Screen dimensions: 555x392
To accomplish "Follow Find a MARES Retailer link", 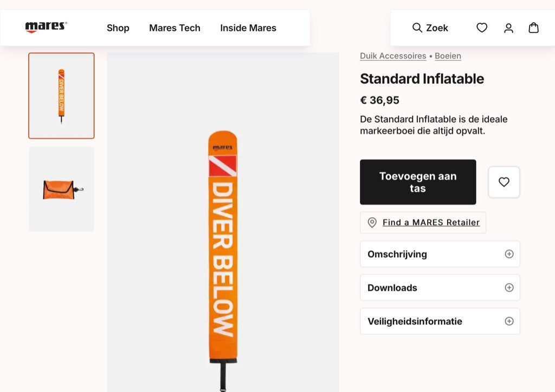I will tap(431, 223).
